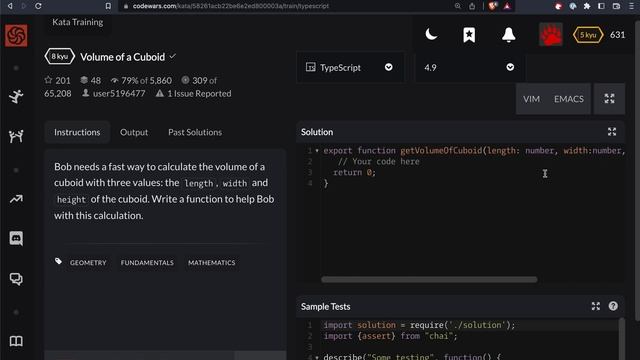
Task: Collapse the describe block fold arrow
Action: (317, 357)
